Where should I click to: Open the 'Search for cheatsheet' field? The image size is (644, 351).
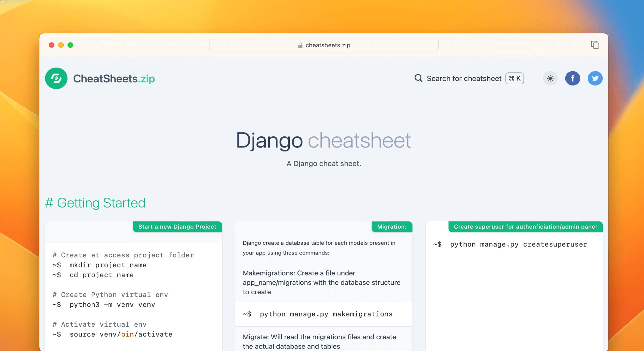(x=464, y=78)
